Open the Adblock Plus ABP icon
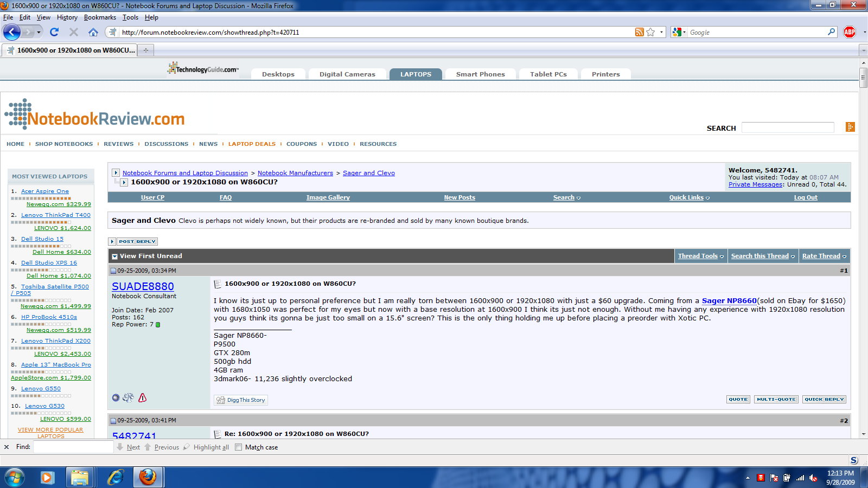Screen dimensions: 868x488 (x=850, y=32)
